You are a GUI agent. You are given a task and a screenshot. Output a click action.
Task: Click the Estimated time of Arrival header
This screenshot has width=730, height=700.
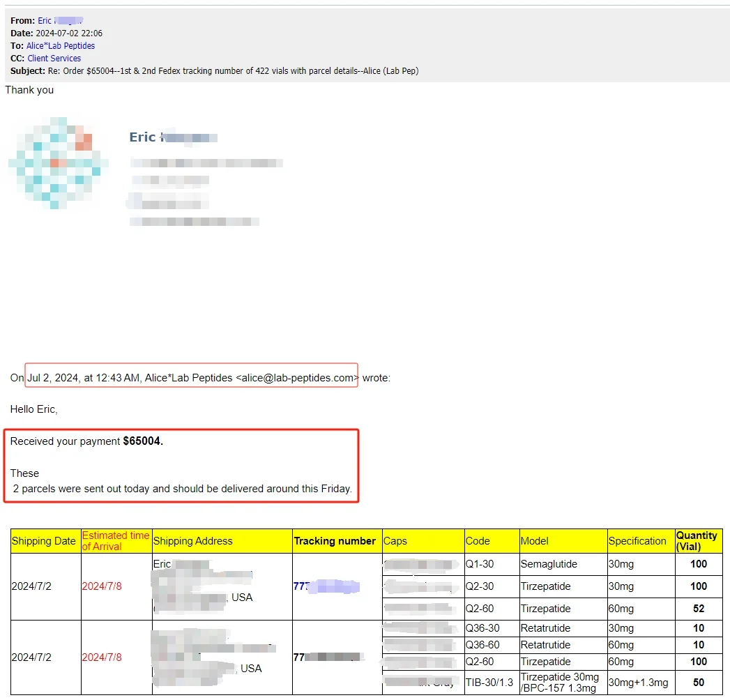(116, 541)
